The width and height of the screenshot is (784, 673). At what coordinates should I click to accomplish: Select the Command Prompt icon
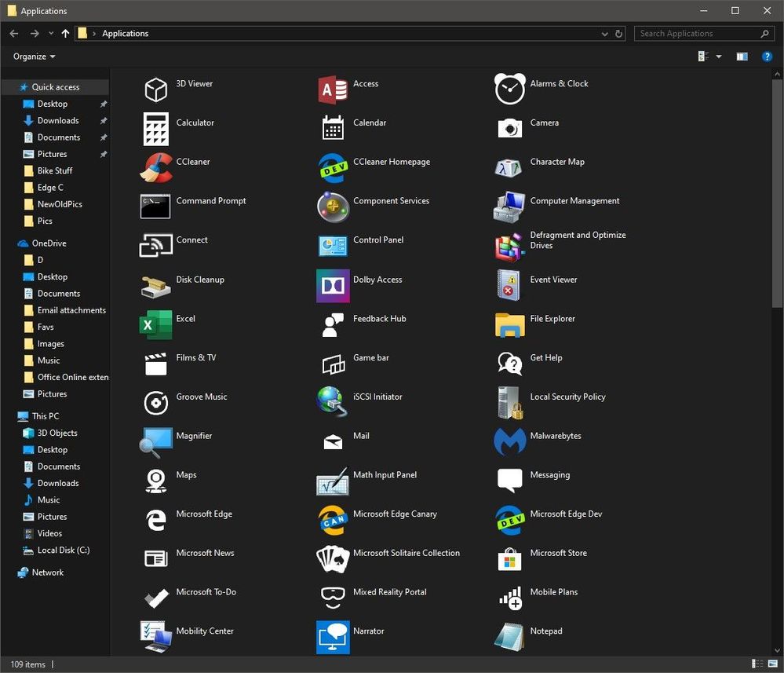155,207
